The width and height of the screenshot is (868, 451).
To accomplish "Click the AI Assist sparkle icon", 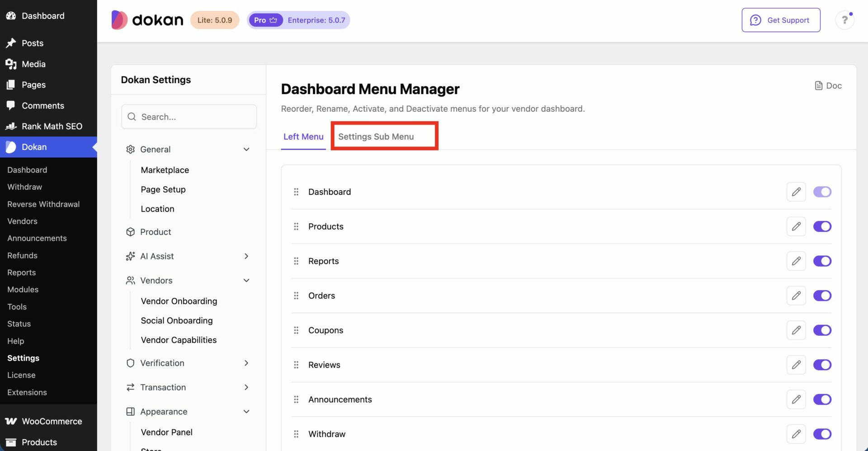I will (x=130, y=256).
